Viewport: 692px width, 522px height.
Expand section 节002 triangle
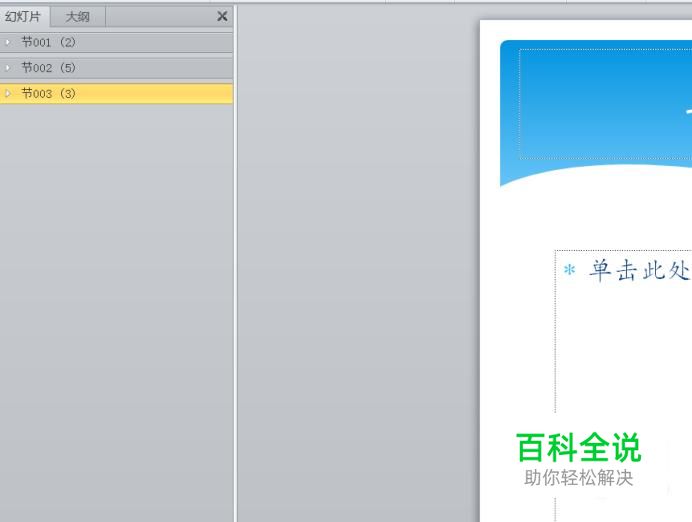click(x=8, y=68)
